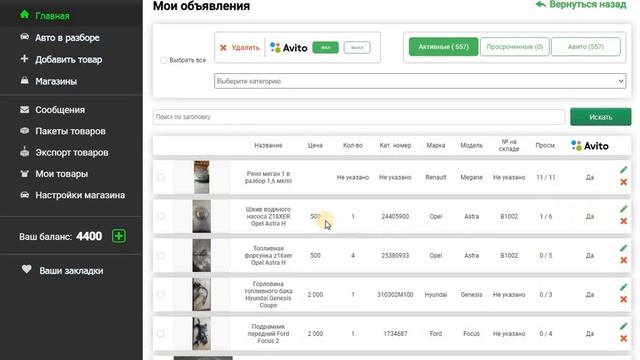Open the Выберите категорию dropdown

click(x=420, y=81)
